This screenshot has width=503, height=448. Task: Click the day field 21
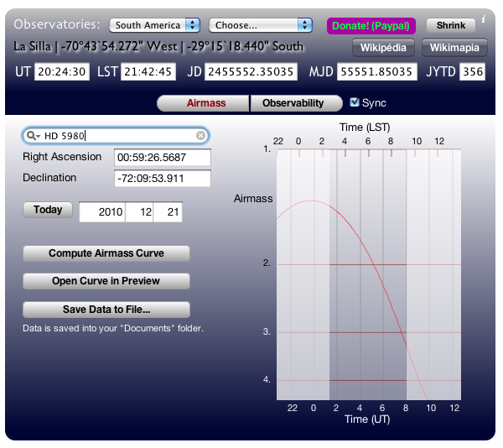(168, 211)
